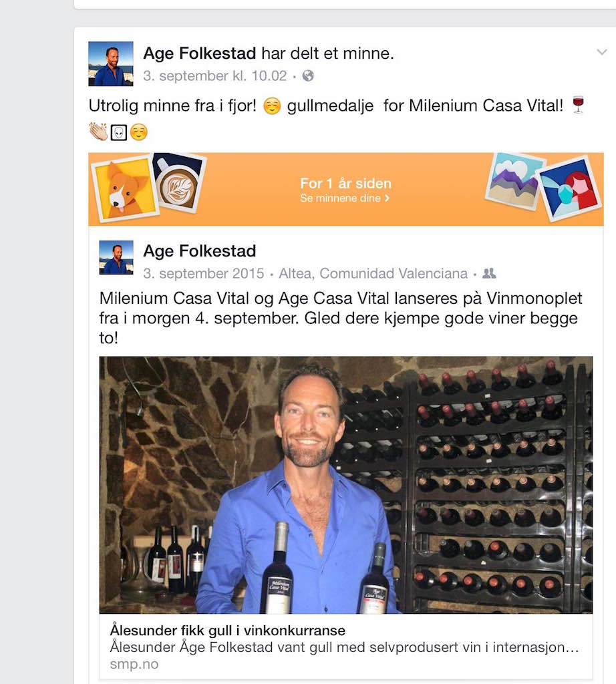Image resolution: width=616 pixels, height=684 pixels.
Task: Click the wine glass emoji in post text
Action: tap(578, 105)
